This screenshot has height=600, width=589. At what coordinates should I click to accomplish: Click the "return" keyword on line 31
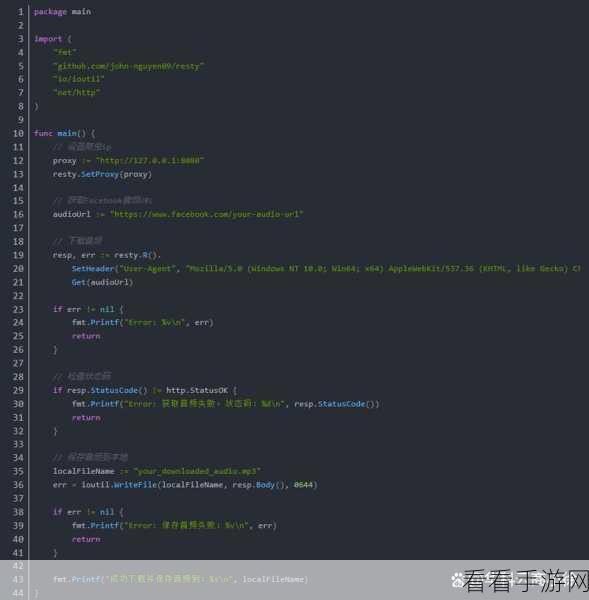86,418
